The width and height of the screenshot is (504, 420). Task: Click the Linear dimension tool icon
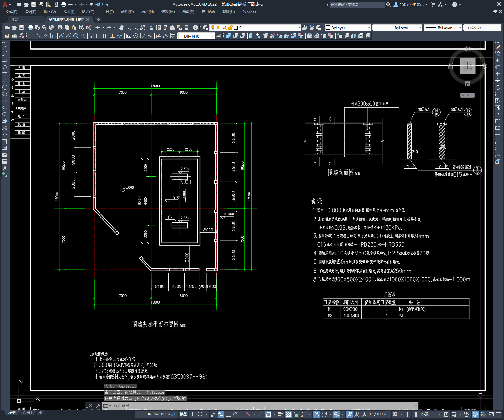[x=31, y=36]
